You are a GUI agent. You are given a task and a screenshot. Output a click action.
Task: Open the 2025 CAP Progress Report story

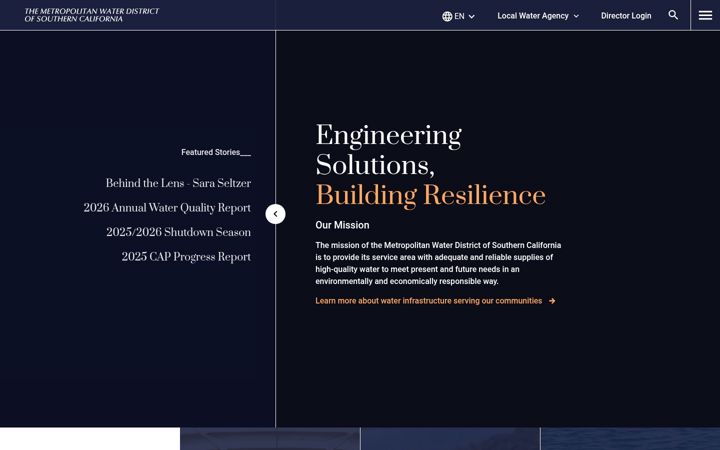tap(186, 257)
